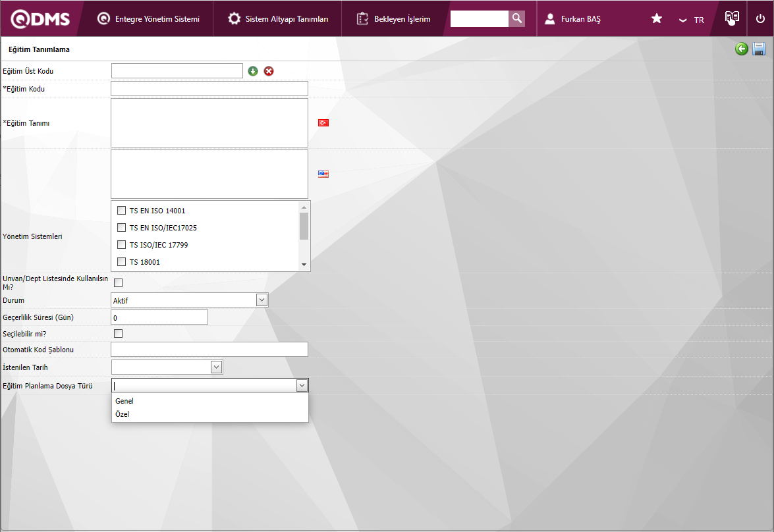Click Yönetim Sistemleri list scroll down arrow
The image size is (774, 532).
[x=304, y=265]
